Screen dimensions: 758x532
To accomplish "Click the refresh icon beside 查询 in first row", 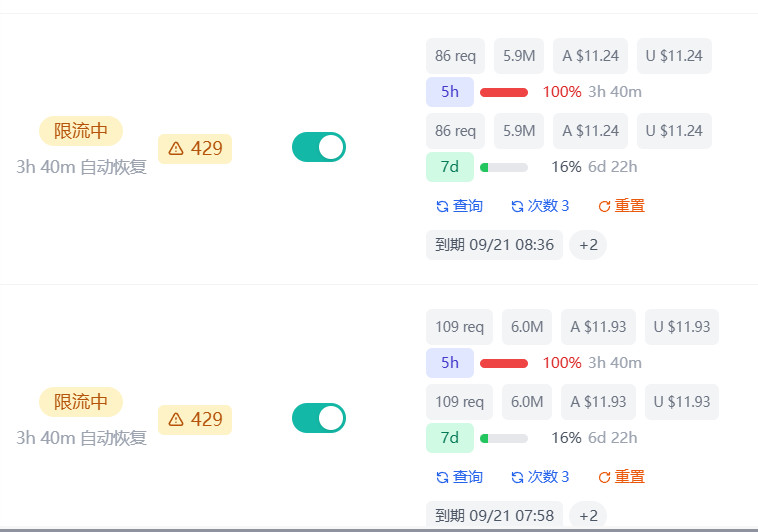I will 442,207.
